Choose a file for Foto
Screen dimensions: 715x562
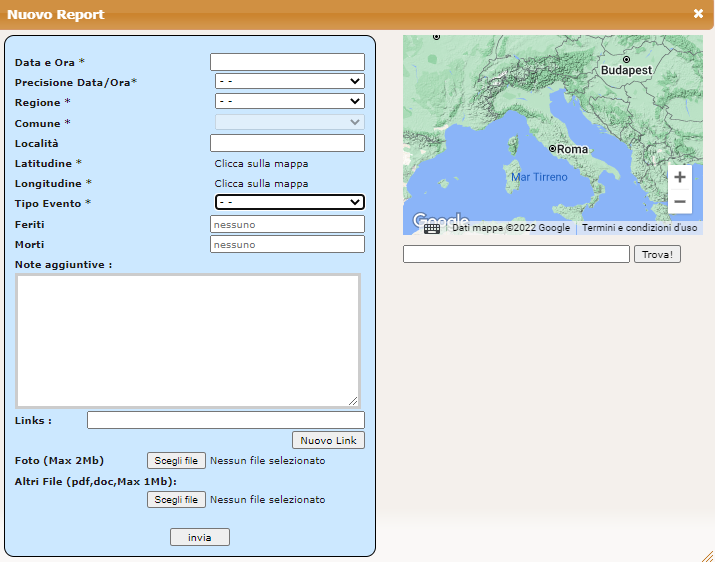176,460
